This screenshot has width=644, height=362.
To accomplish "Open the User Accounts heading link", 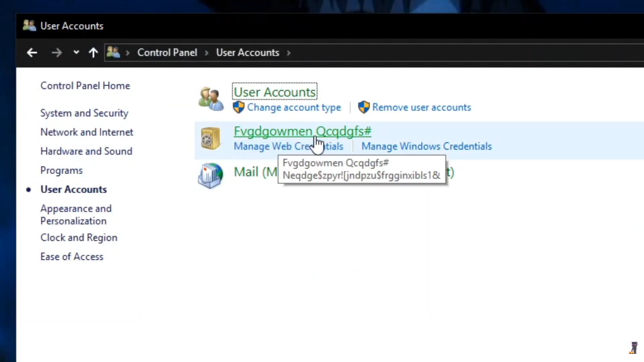I will click(x=275, y=92).
